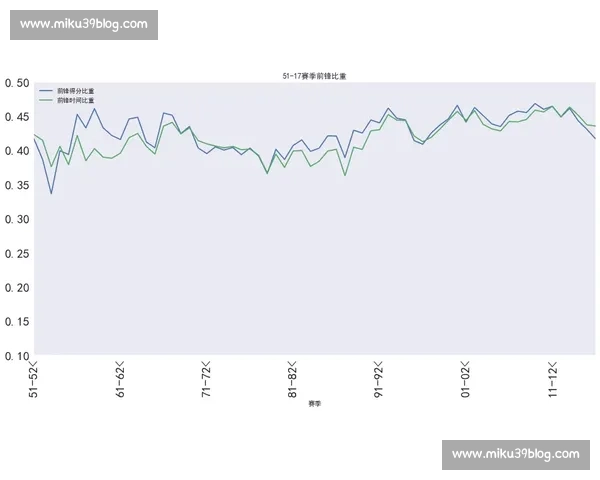Click the 0.50 y-axis tick label
The width and height of the screenshot is (600, 480).
[16, 83]
